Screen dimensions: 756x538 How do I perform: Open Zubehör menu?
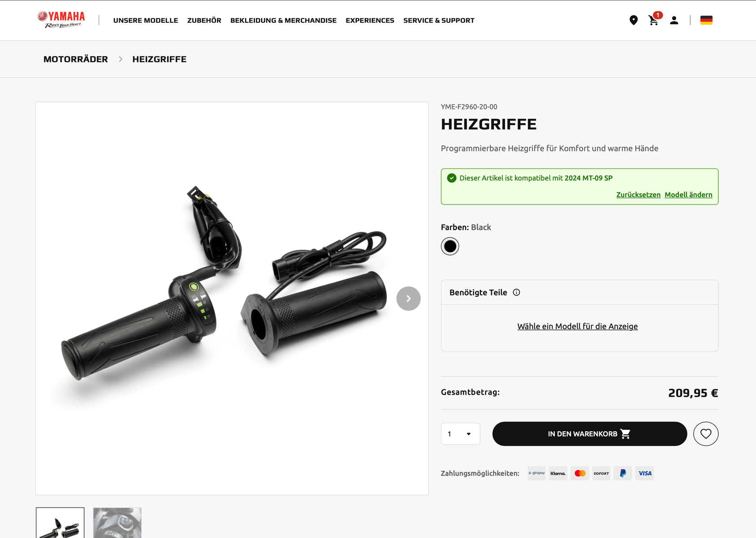pyautogui.click(x=204, y=21)
